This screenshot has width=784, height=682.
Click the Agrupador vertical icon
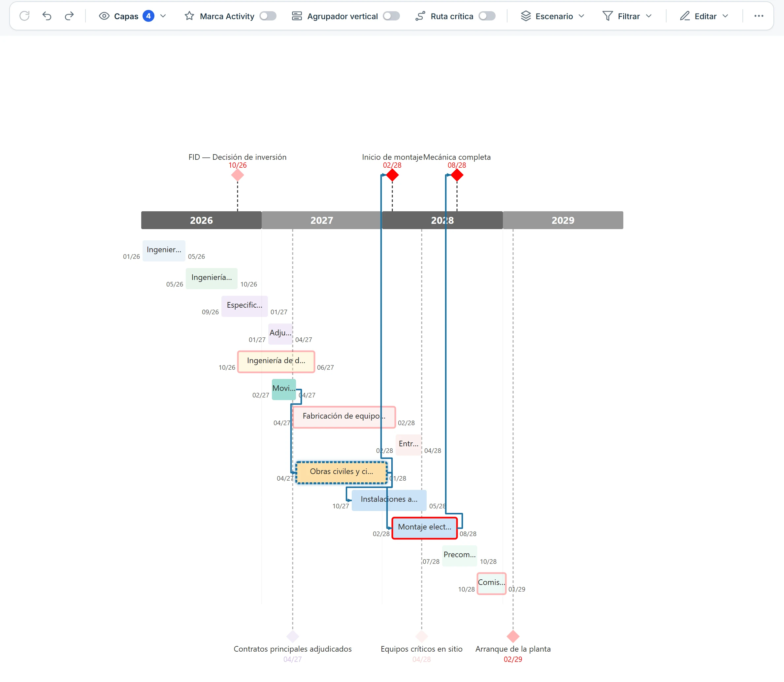297,16
